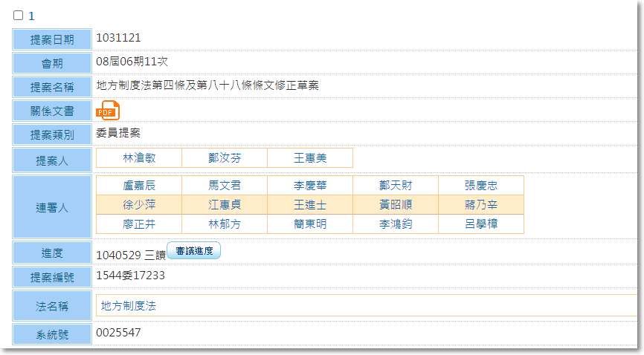Tick the checkbox next to record 1
644x355 pixels.
[19, 15]
